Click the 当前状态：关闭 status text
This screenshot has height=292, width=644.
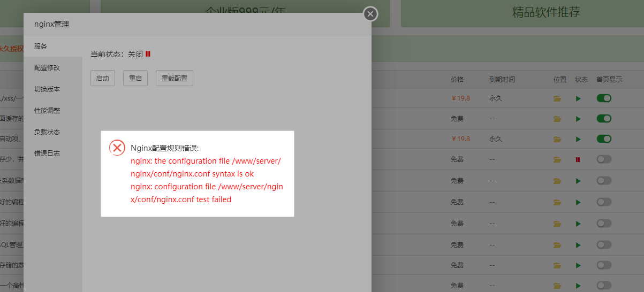[117, 54]
